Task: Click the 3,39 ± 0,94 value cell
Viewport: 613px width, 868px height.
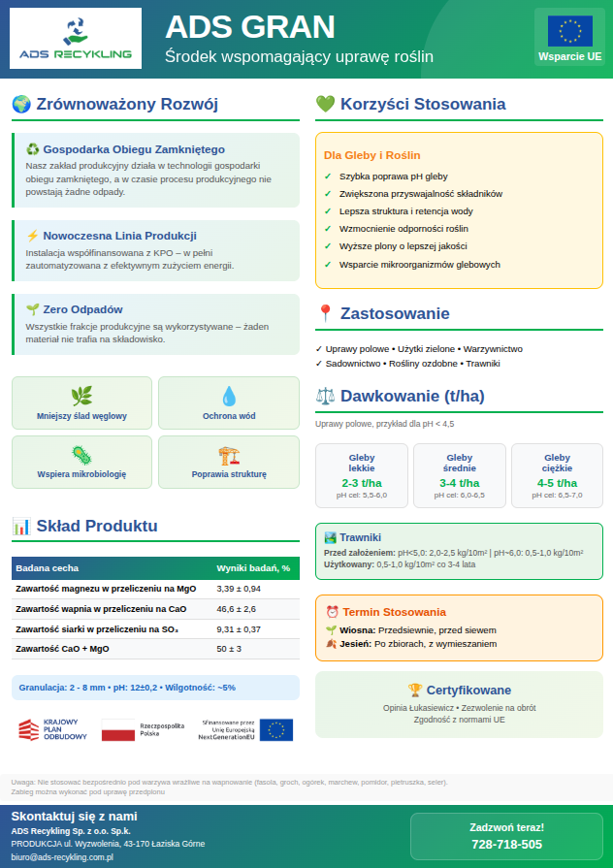Action: pyautogui.click(x=238, y=589)
